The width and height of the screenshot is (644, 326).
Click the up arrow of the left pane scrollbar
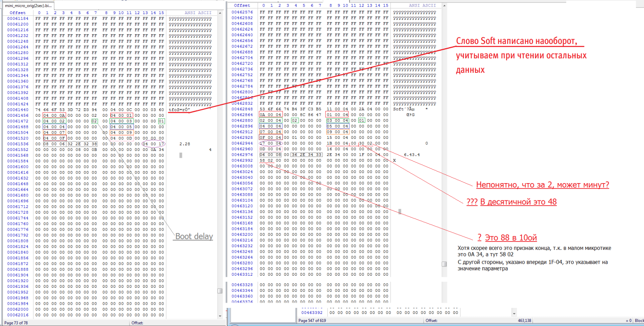(220, 13)
